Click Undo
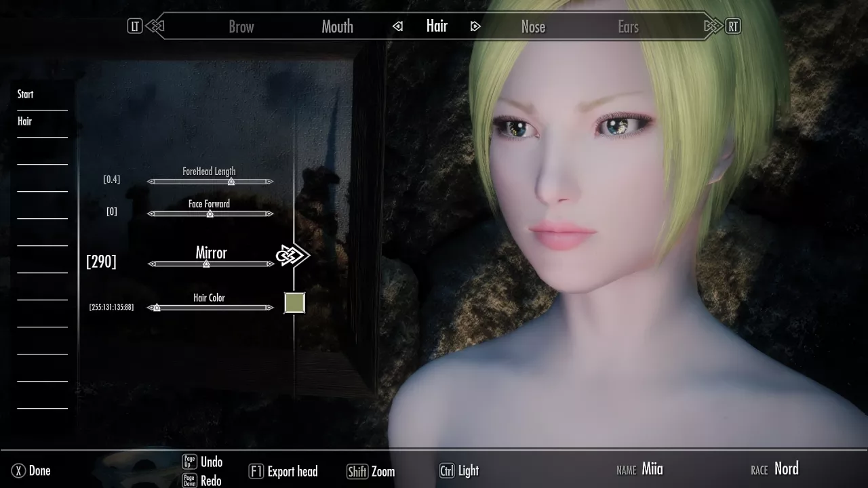Viewport: 868px width, 488px height. point(212,462)
